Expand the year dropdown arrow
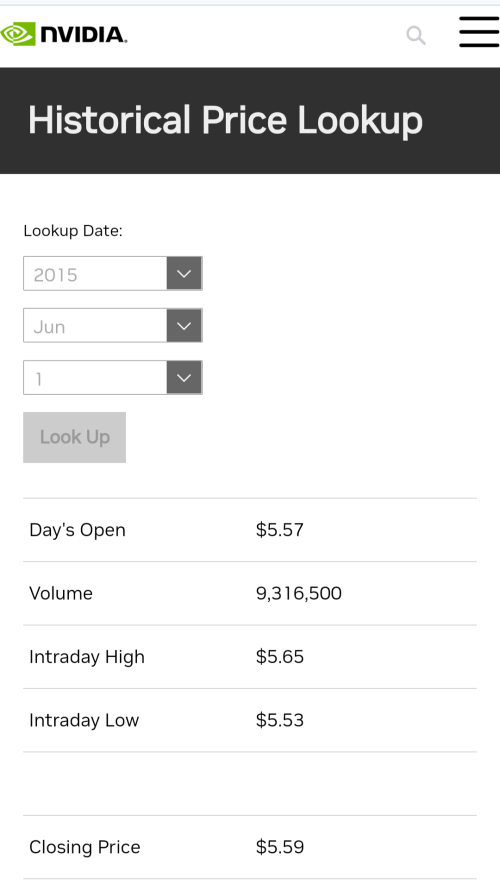500x884 pixels. click(x=184, y=273)
